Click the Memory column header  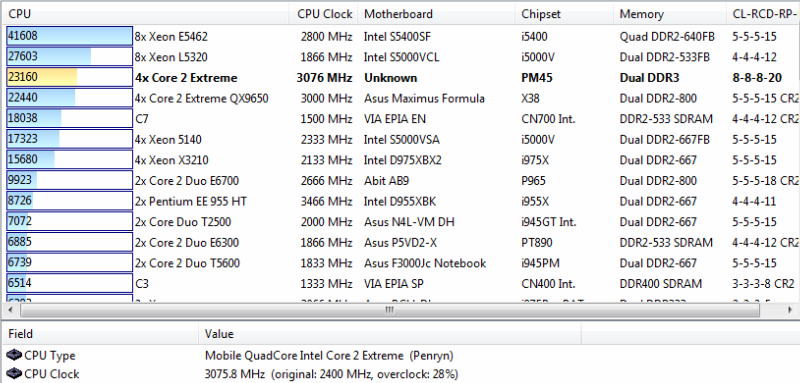tap(669, 14)
